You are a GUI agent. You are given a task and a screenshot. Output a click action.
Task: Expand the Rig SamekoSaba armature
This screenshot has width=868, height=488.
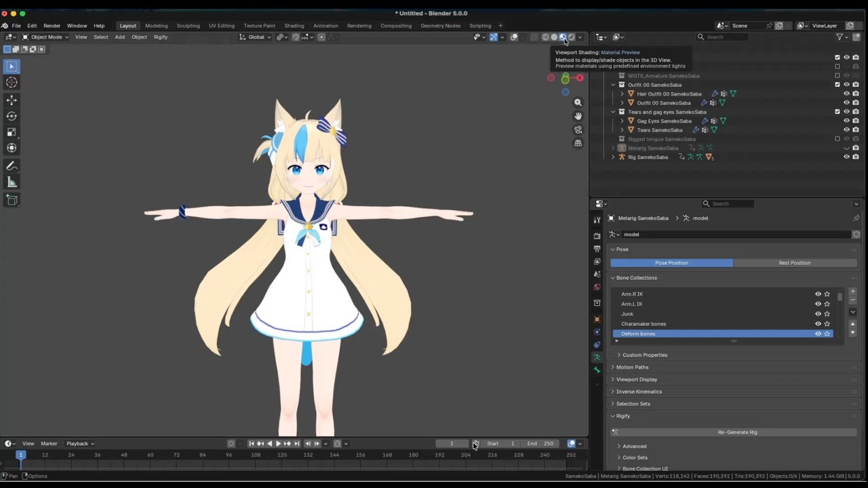coord(613,157)
